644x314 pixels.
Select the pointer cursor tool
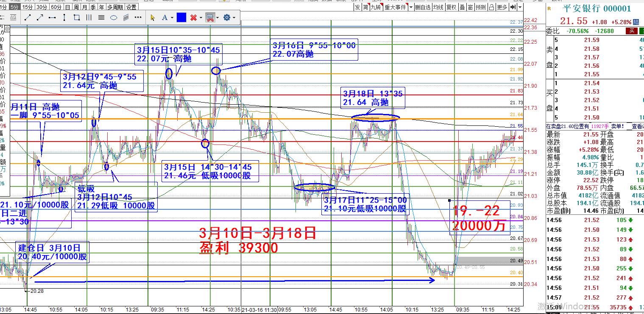pos(153,17)
